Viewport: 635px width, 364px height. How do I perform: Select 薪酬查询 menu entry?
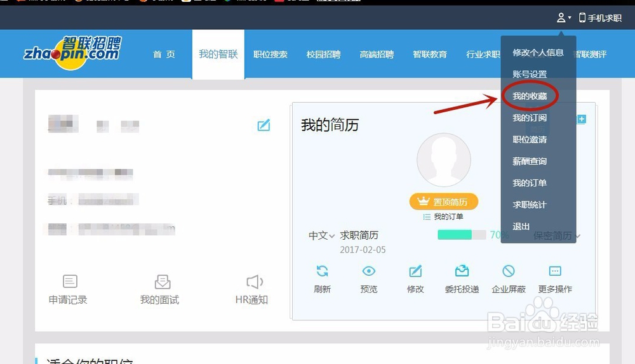click(530, 161)
